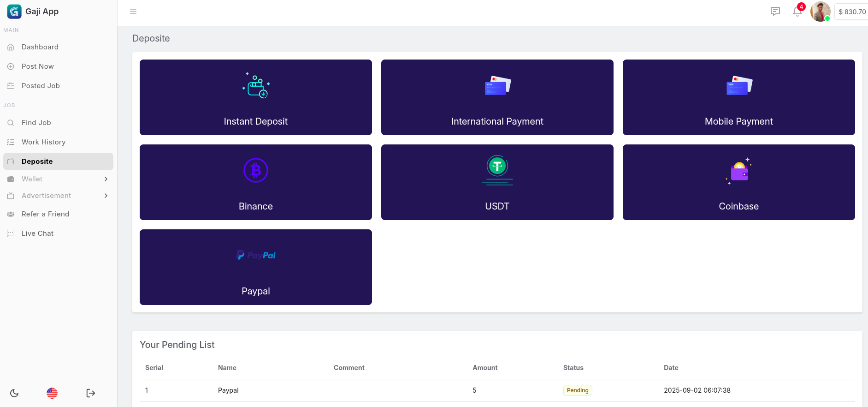Viewport: 868px width, 407px height.
Task: Click the USDT tether icon
Action: click(x=497, y=170)
